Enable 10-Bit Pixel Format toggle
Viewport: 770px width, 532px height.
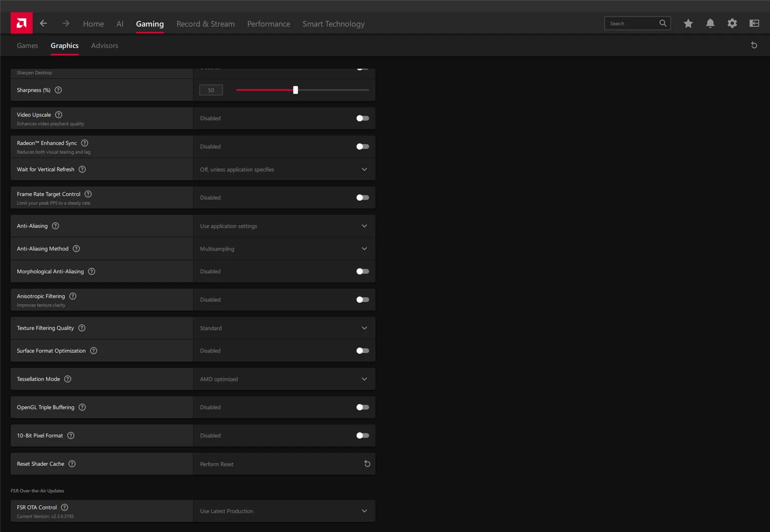point(362,436)
